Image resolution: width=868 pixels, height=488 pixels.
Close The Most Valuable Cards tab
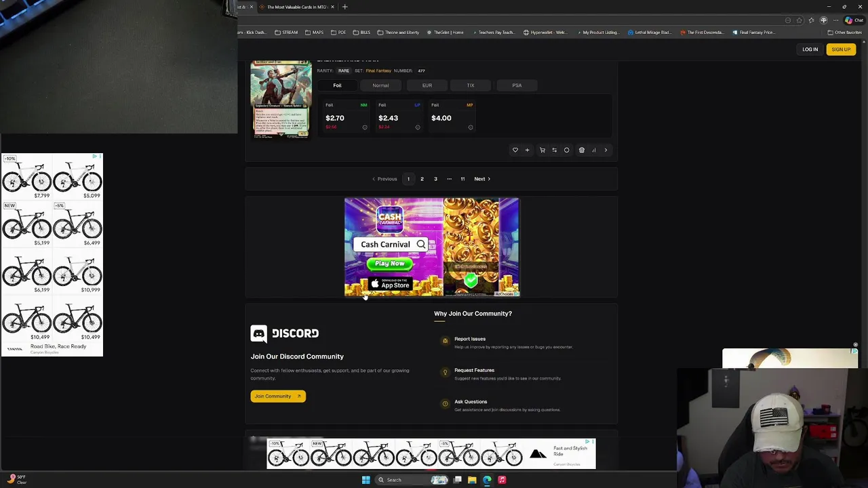(x=332, y=7)
